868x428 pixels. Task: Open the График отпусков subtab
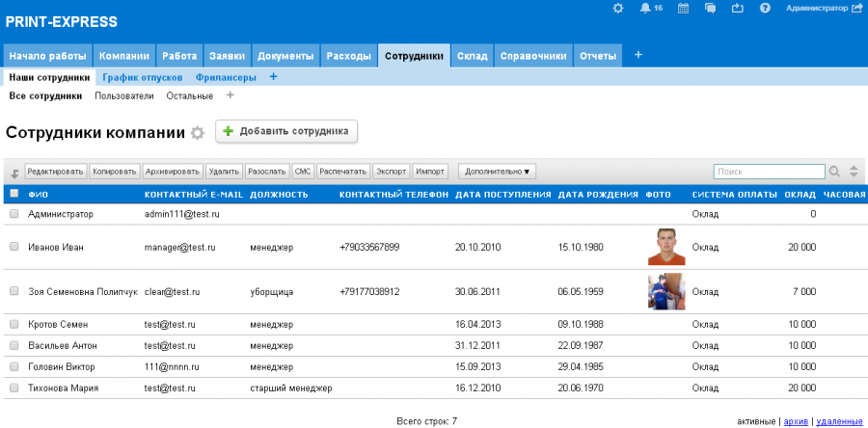coord(143,77)
